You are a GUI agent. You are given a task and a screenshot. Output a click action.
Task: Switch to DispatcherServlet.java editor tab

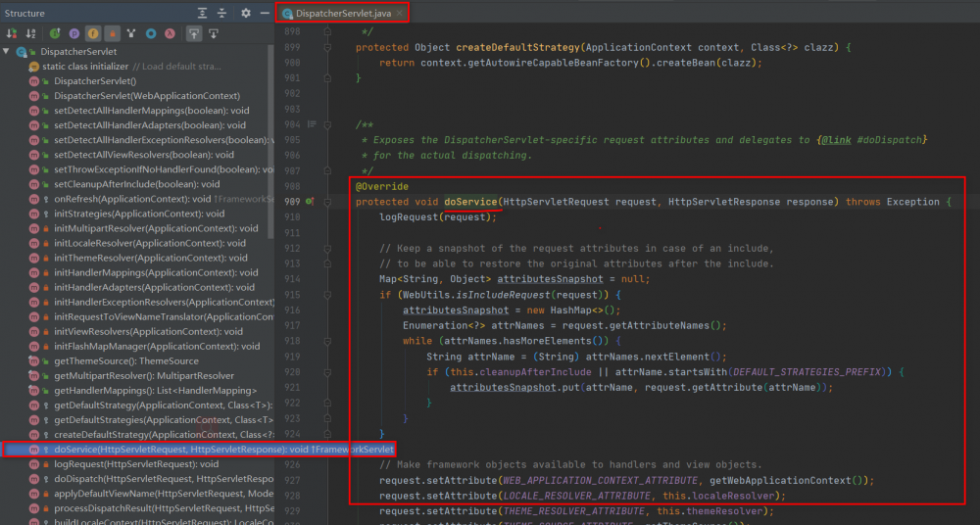[341, 13]
